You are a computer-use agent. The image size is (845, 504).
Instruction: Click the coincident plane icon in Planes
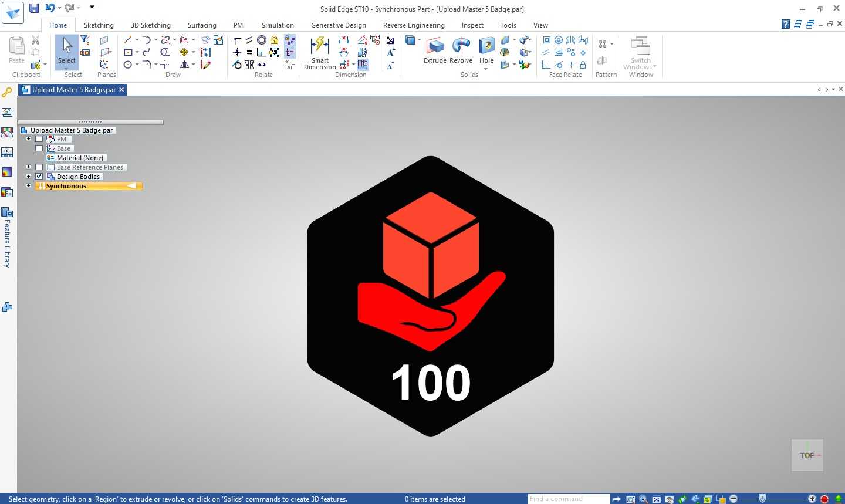104,40
